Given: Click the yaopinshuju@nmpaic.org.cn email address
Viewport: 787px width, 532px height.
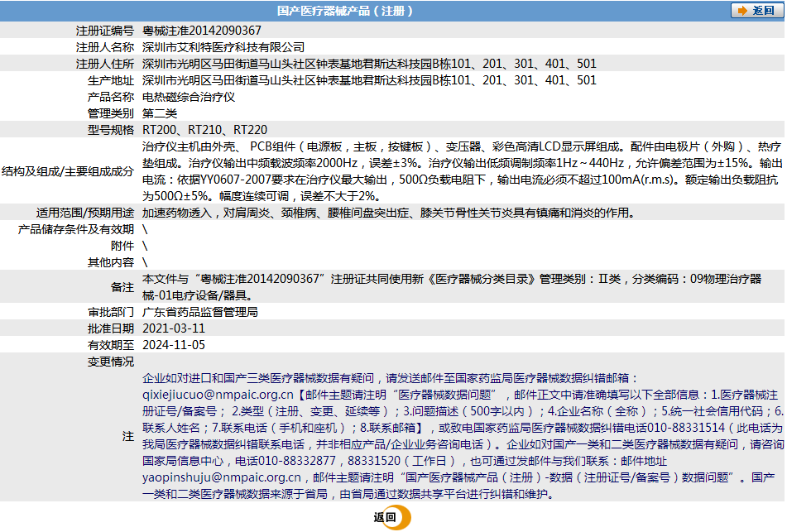Looking at the screenshot, I should coord(222,477).
